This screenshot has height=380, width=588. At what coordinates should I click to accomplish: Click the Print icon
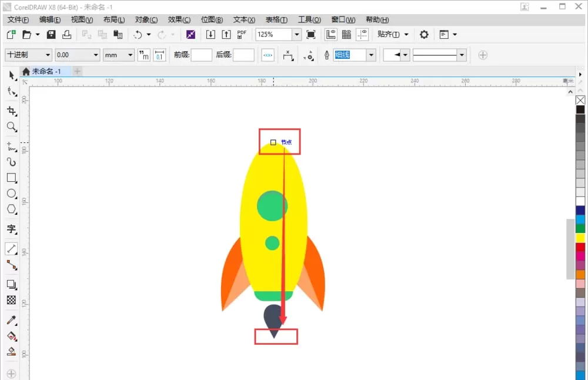[x=67, y=35]
